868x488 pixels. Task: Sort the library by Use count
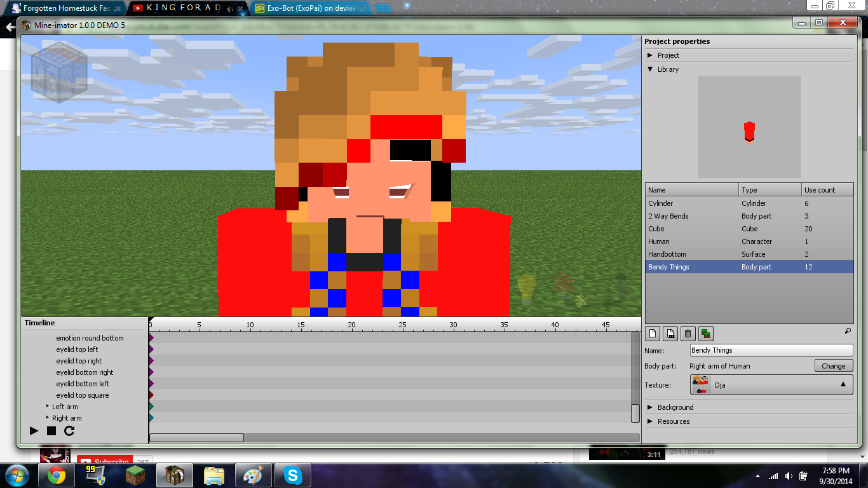(x=827, y=190)
